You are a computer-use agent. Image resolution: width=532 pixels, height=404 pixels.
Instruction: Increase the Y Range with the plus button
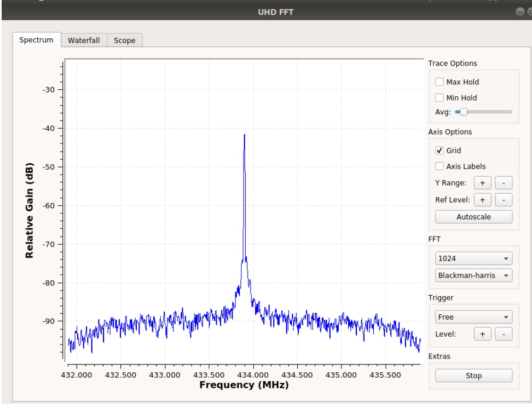coord(482,183)
